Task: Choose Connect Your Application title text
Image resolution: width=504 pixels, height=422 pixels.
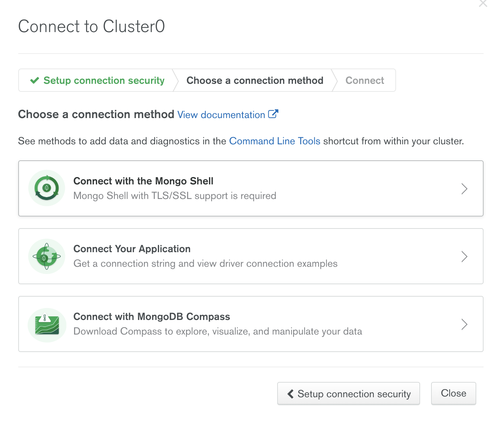Action: [132, 249]
